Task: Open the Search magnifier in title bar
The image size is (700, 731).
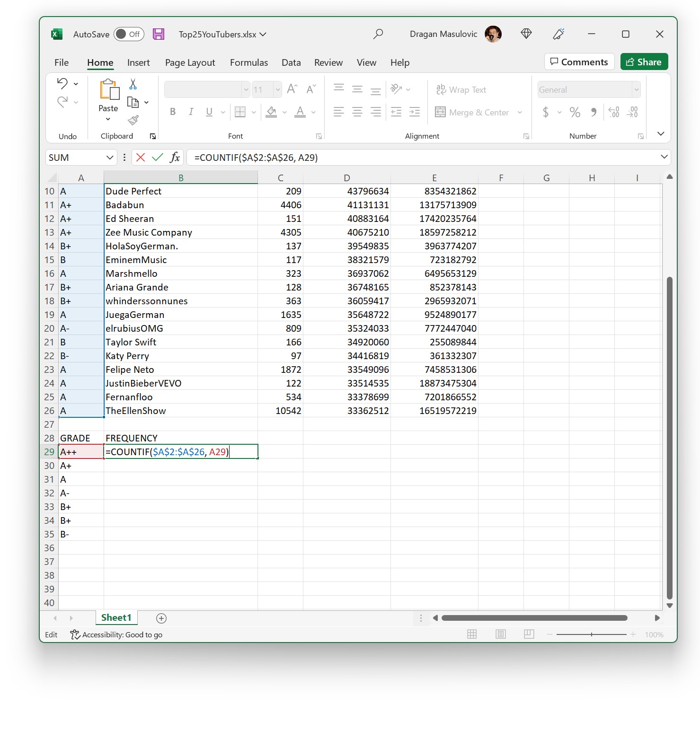Action: pos(378,34)
